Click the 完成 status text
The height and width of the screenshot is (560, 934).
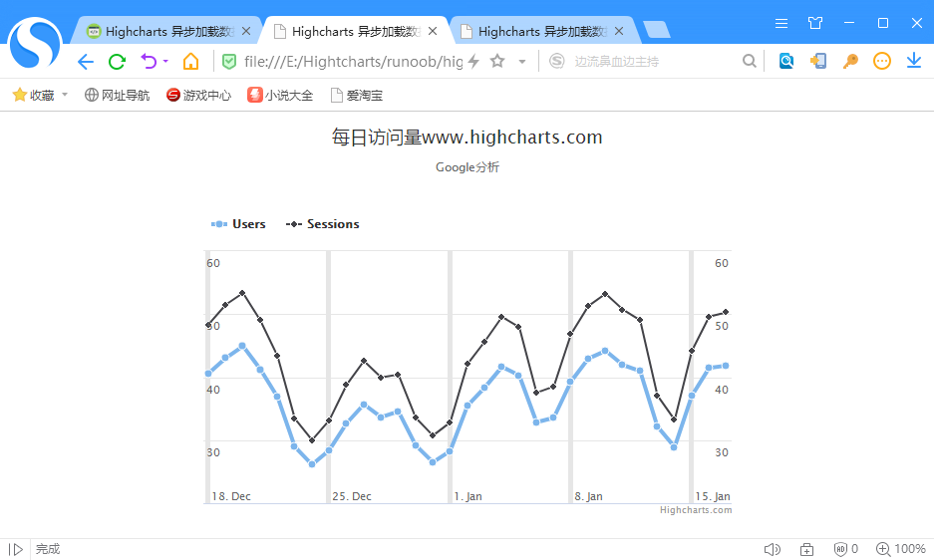48,549
